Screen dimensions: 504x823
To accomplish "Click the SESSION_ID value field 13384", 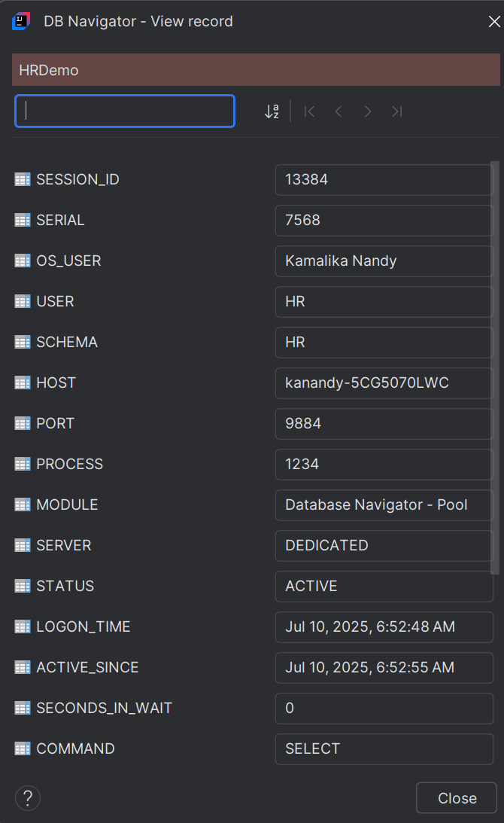I will coord(384,179).
